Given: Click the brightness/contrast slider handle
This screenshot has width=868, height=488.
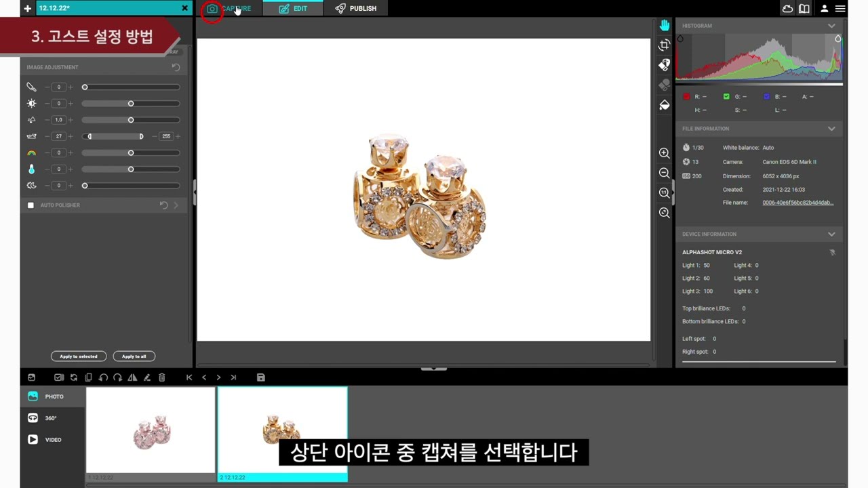Looking at the screenshot, I should click(131, 104).
